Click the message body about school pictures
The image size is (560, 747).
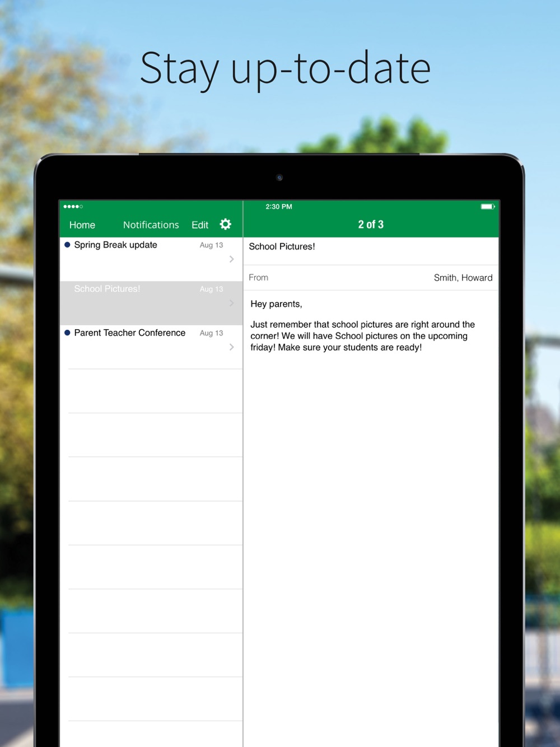click(363, 336)
